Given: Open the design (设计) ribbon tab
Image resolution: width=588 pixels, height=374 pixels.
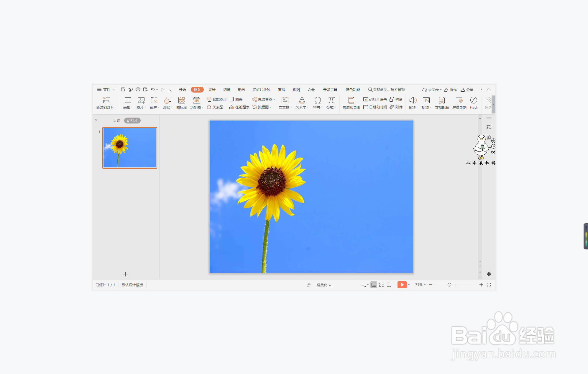Looking at the screenshot, I should click(212, 90).
